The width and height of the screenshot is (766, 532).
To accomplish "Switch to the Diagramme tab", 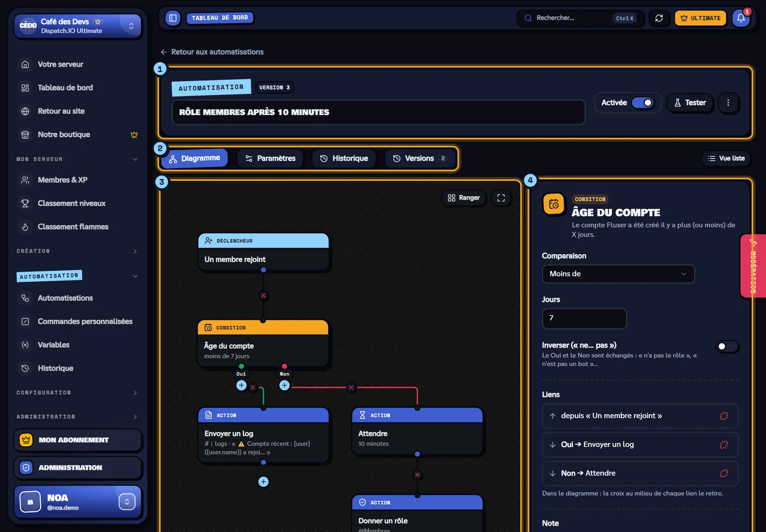I will (194, 158).
